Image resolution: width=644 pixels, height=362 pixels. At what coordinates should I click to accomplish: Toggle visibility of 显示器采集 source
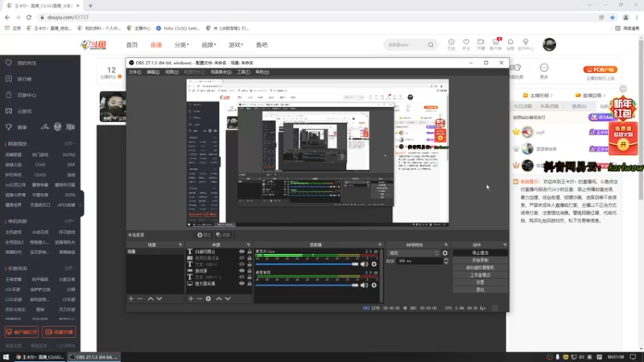pos(242,284)
